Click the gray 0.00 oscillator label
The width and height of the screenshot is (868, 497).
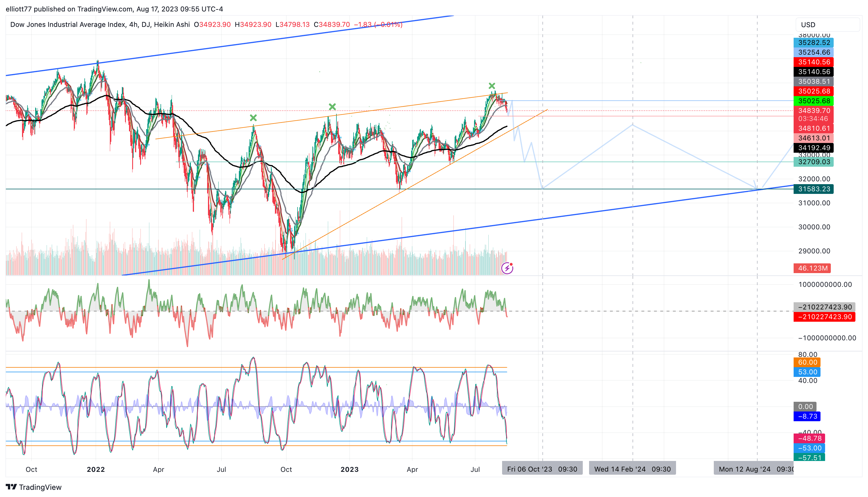point(805,407)
